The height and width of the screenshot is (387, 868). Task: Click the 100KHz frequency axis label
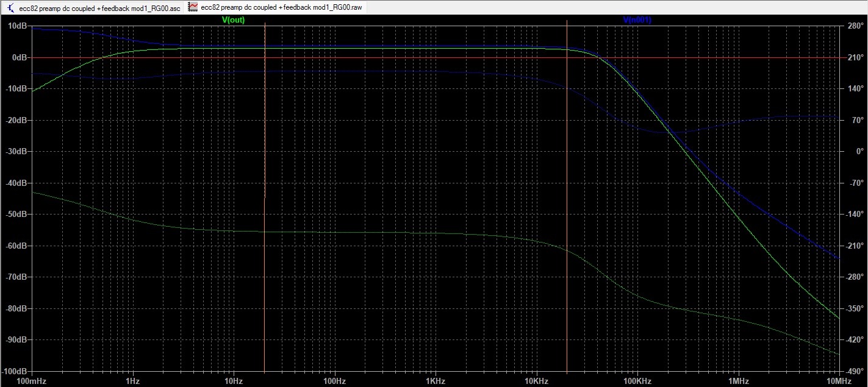(637, 380)
